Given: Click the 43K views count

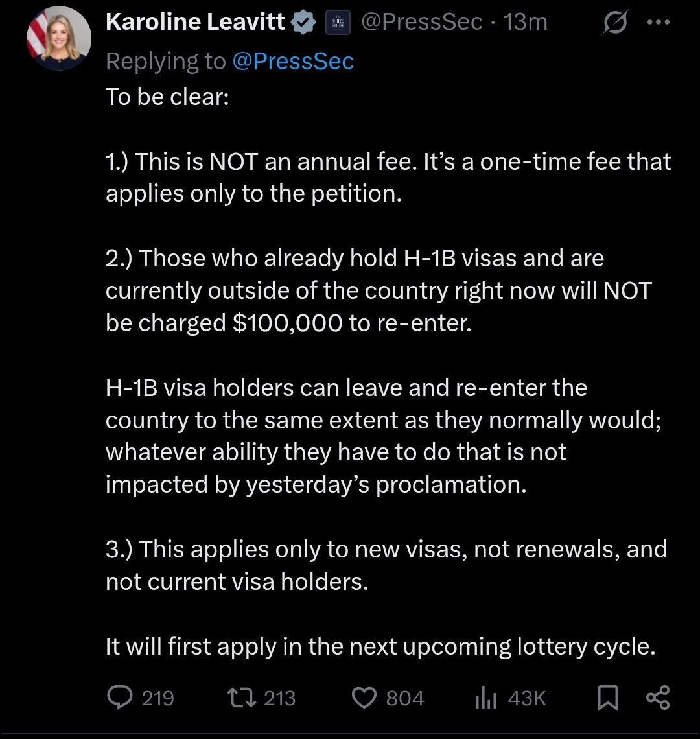Looking at the screenshot, I should point(527,698).
